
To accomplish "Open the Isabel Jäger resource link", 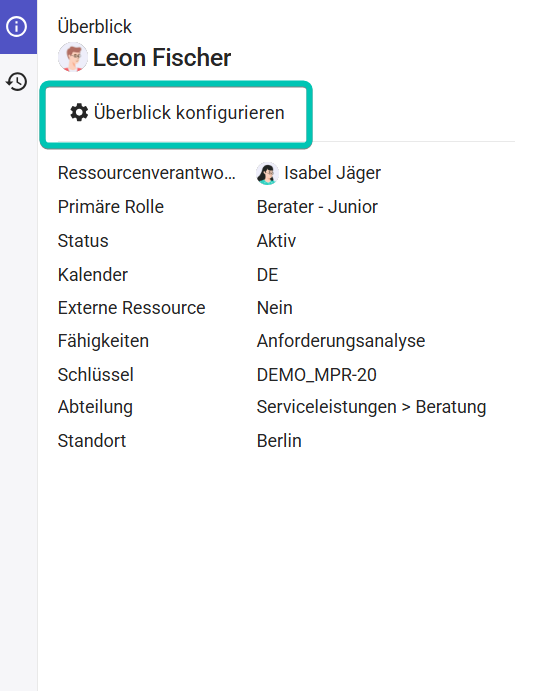I will pyautogui.click(x=332, y=173).
